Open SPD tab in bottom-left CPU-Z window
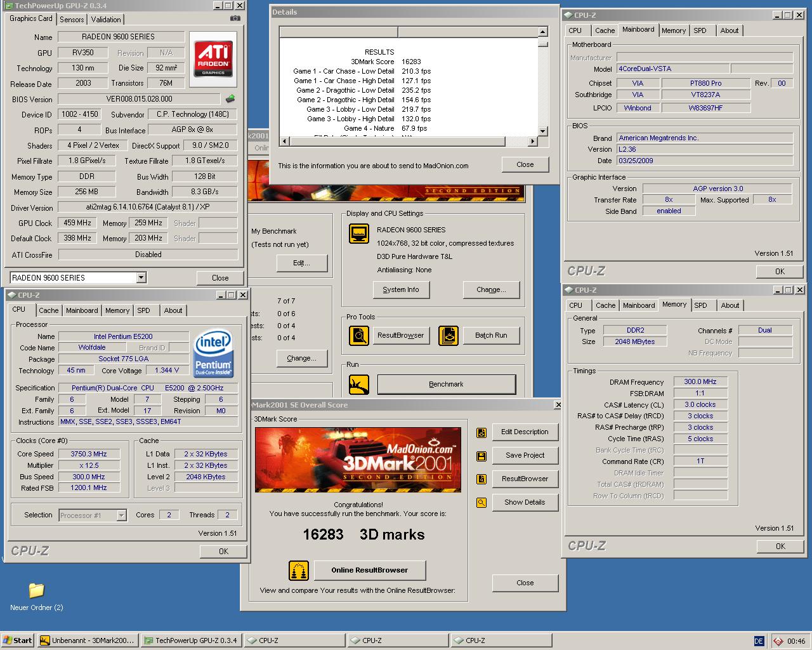This screenshot has height=650, width=812. pos(144,310)
